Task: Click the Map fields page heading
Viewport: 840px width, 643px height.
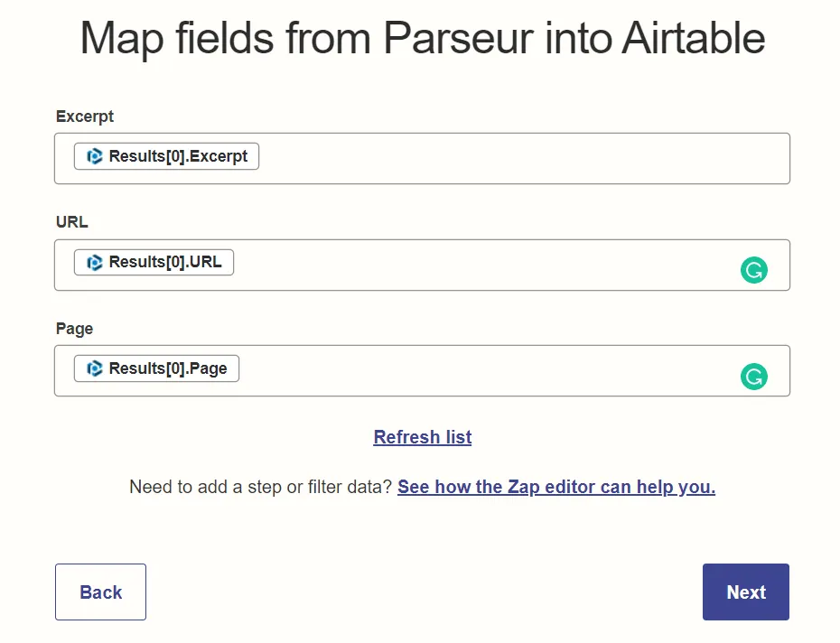Action: click(422, 38)
